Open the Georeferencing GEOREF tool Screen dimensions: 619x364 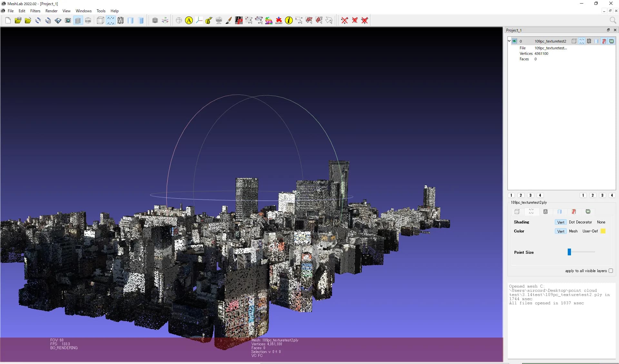coord(279,21)
